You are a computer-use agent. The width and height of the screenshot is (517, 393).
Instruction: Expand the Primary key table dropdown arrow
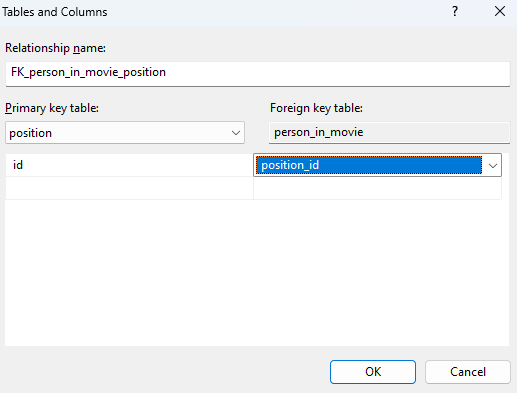pos(236,133)
